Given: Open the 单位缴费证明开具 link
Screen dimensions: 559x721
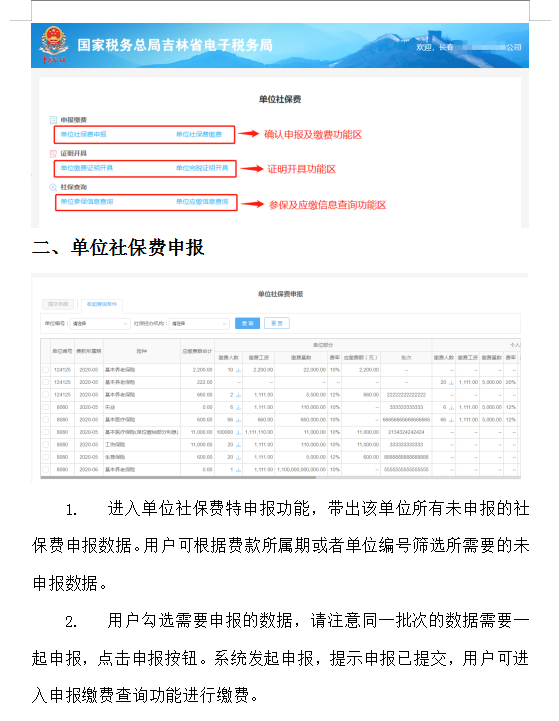Looking at the screenshot, I should coord(86,168).
